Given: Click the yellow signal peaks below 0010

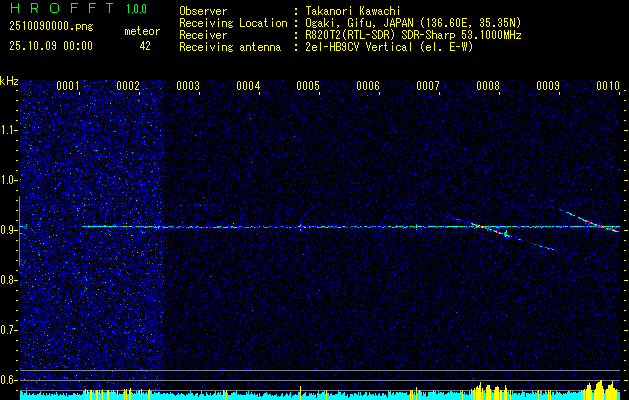Looking at the screenshot, I should pyautogui.click(x=598, y=389).
